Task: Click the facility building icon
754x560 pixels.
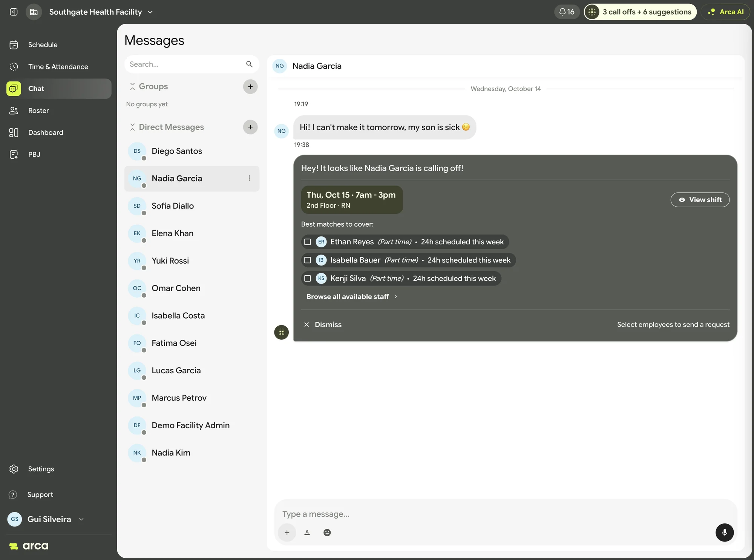Action: pos(34,12)
